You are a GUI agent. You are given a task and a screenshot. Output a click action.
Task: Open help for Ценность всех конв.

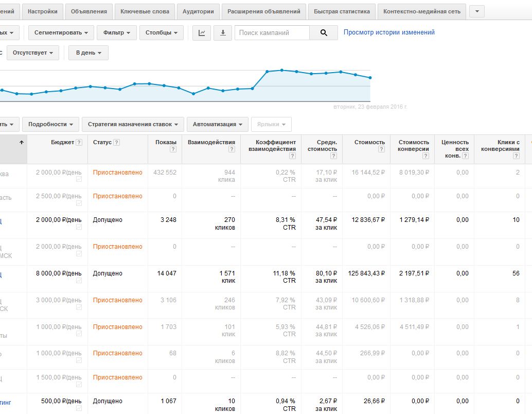pyautogui.click(x=466, y=156)
